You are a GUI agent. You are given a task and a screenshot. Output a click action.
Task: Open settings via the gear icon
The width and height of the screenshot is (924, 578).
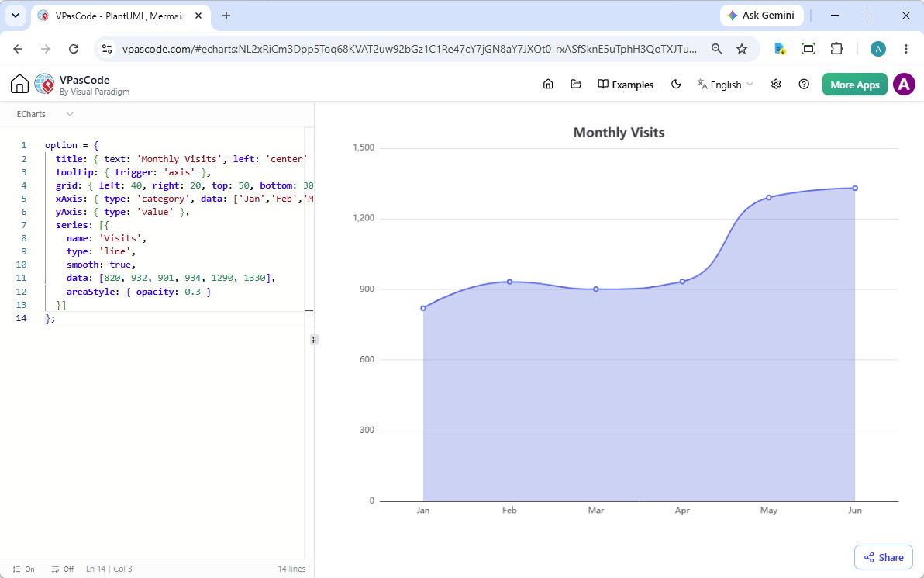point(776,85)
